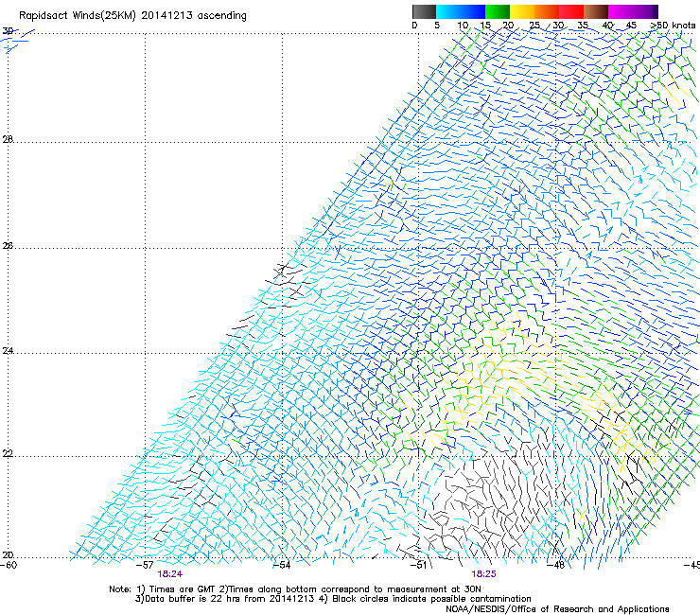Image resolution: width=700 pixels, height=615 pixels.
Task: Click the '45' legend scale label
Action: [631, 26]
